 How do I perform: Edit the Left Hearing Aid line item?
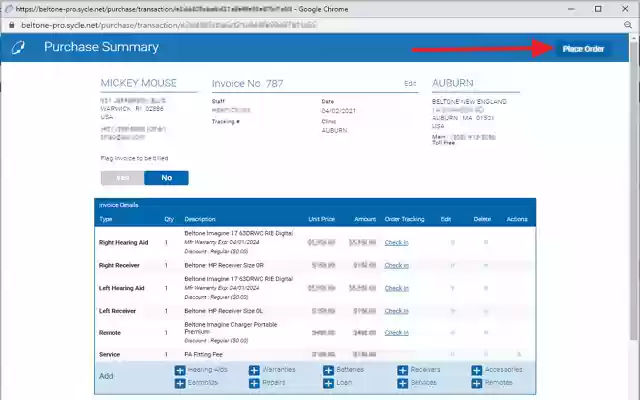click(452, 288)
